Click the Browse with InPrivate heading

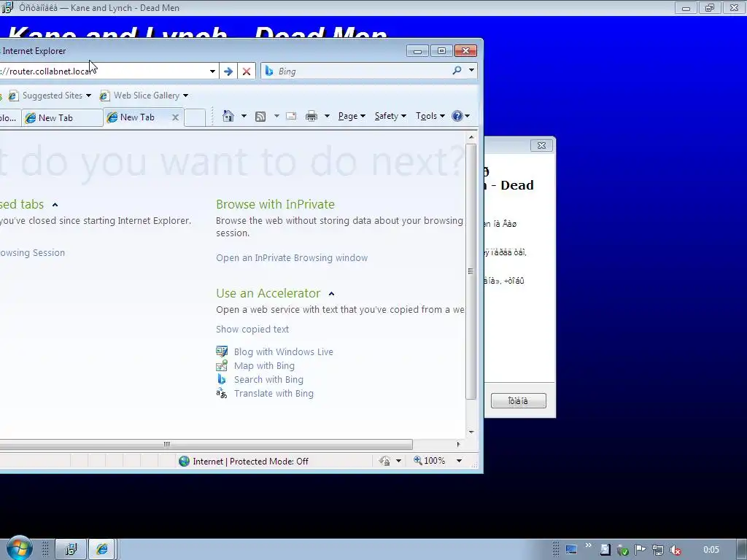[x=275, y=204]
